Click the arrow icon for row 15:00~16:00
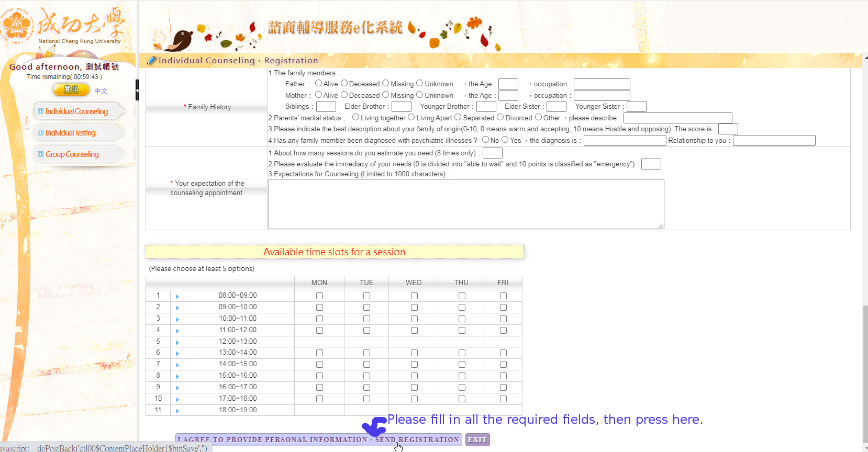Image resolution: width=868 pixels, height=452 pixels. point(177,377)
